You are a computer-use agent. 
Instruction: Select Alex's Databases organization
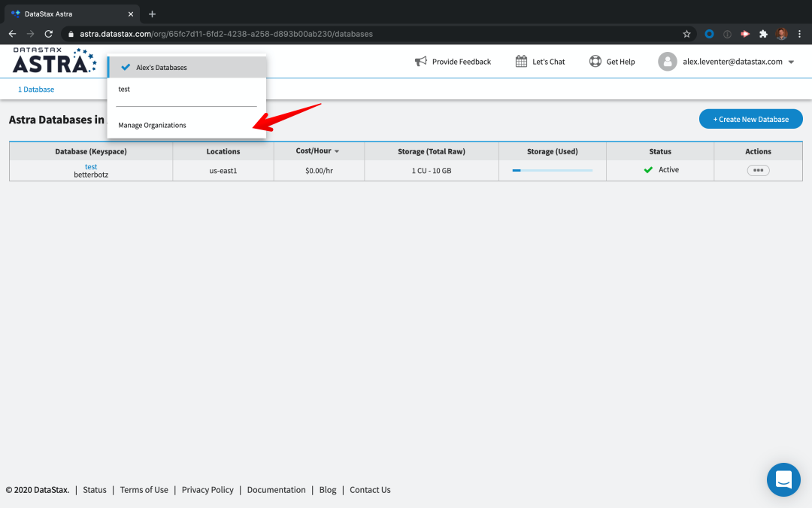tap(187, 68)
